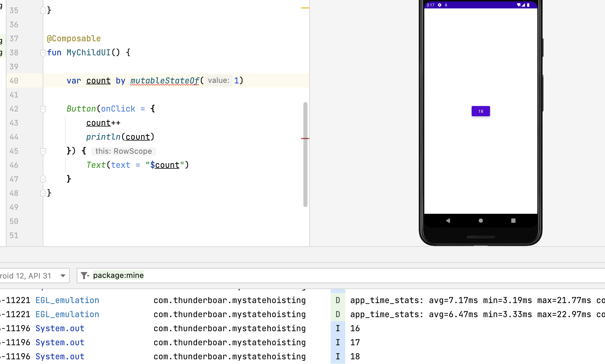Tap the emulator Back navigation button
Image resolution: width=605 pixels, height=364 pixels.
coord(448,221)
